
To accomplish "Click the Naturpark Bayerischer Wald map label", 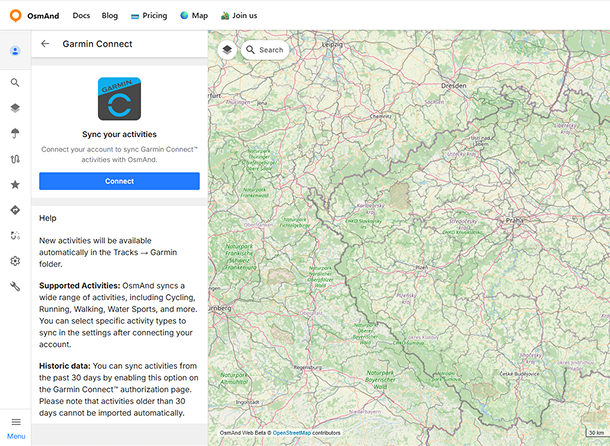I will [x=380, y=379].
